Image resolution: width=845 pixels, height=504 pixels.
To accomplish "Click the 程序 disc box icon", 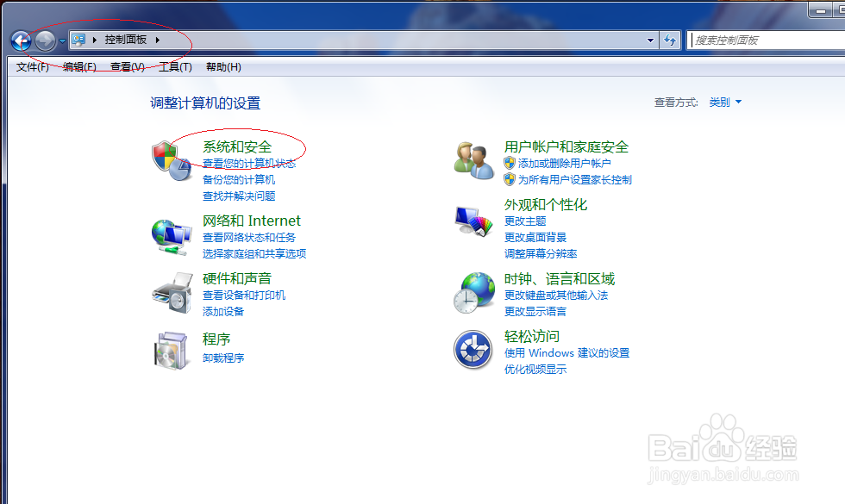I will (x=172, y=351).
